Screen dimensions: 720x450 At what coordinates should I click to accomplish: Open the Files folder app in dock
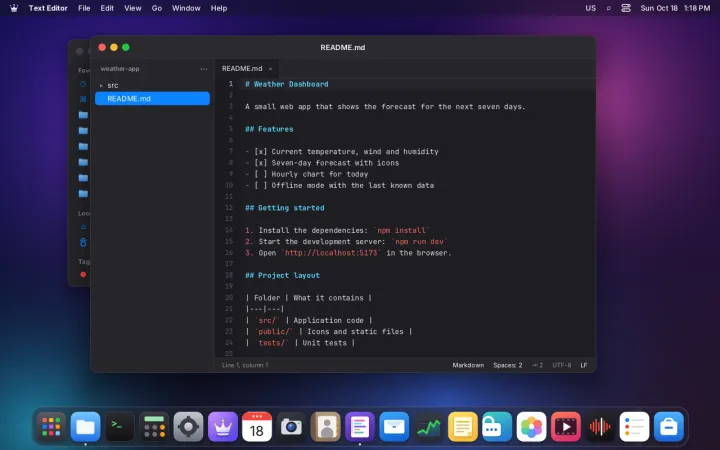pyautogui.click(x=85, y=427)
